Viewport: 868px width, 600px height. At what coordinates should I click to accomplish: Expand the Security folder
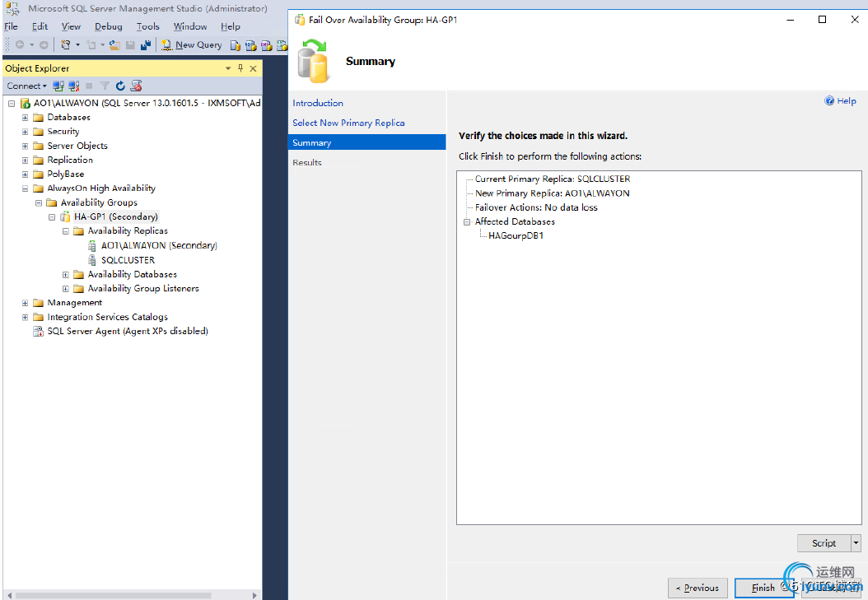(x=25, y=132)
